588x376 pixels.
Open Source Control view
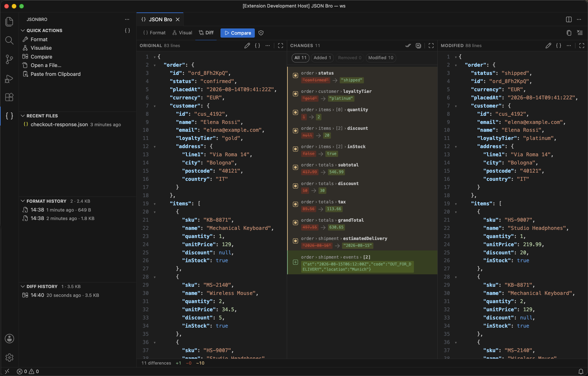9,59
